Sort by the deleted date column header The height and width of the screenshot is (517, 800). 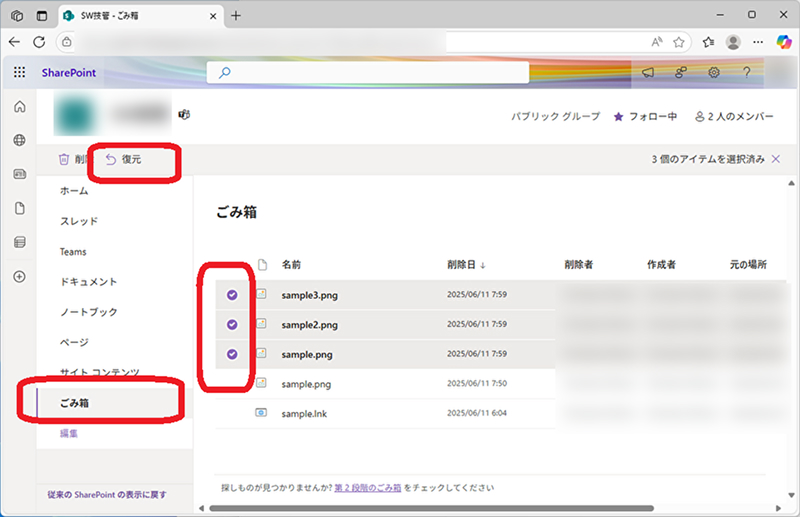coord(466,264)
